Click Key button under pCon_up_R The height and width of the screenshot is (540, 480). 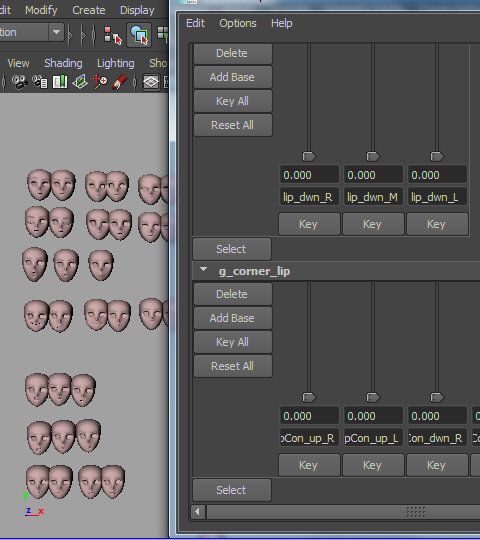click(x=309, y=465)
